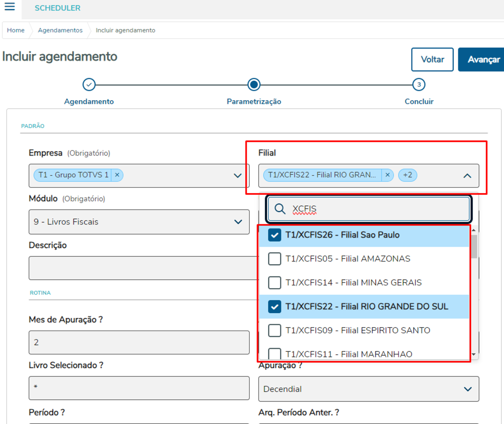Click the Parametrização step circle
This screenshot has height=424, width=504.
pos(253,85)
